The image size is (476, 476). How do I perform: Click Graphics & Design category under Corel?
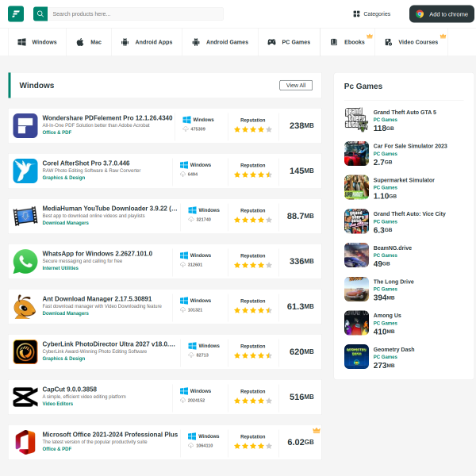coord(63,178)
